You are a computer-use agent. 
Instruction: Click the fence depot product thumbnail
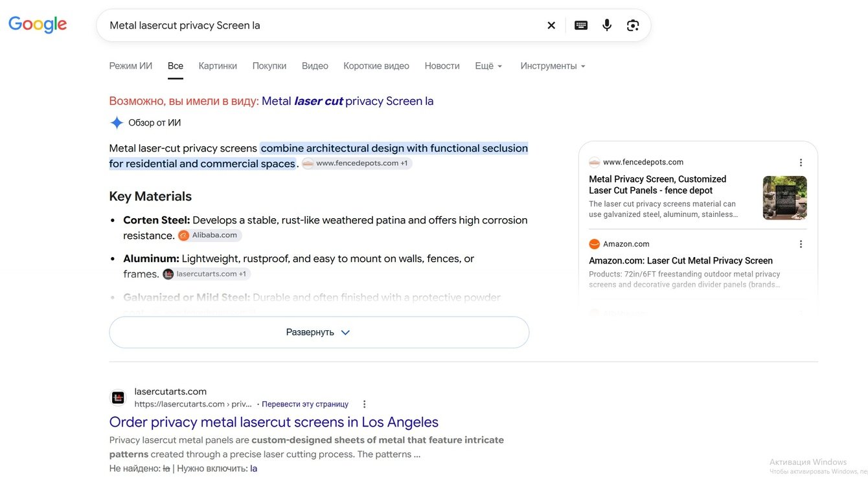785,198
